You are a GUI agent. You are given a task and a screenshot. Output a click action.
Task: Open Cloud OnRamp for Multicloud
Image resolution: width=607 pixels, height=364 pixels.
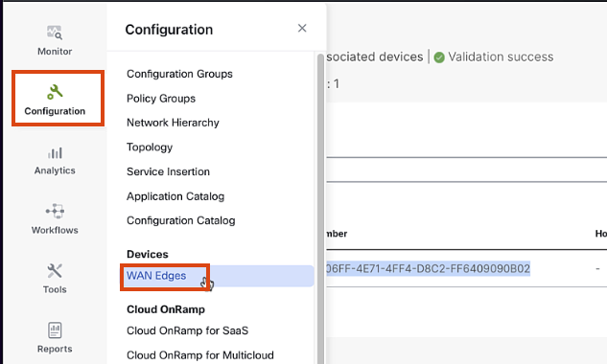[x=200, y=355]
